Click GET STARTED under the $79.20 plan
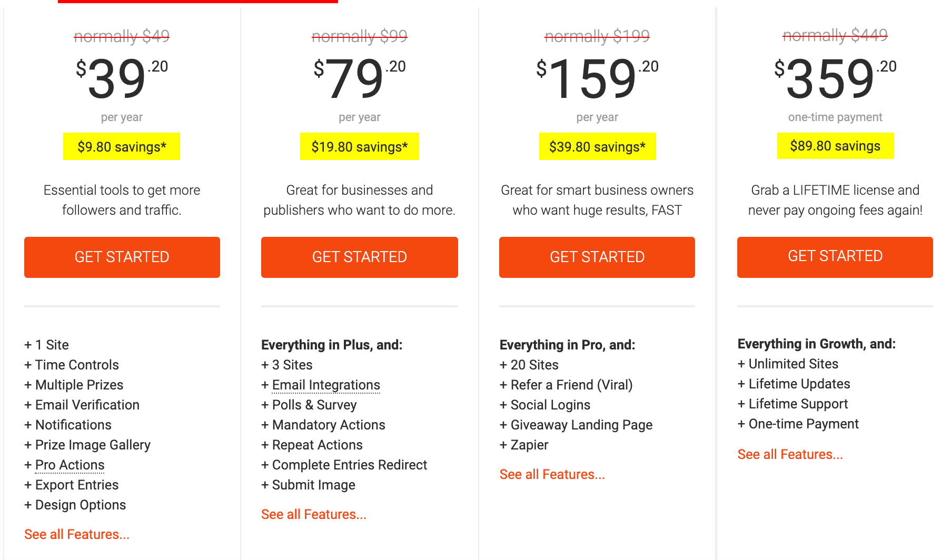 (359, 257)
